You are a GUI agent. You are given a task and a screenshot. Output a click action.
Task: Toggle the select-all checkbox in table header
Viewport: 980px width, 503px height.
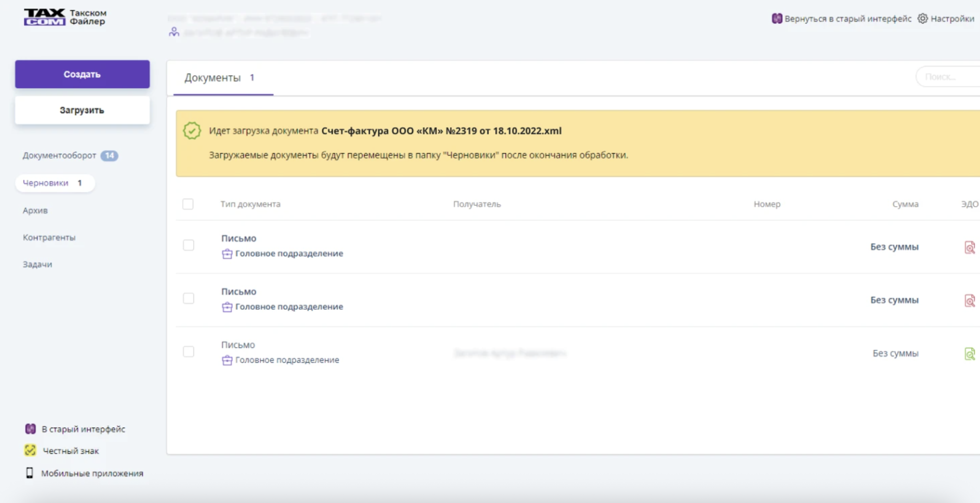click(x=188, y=204)
